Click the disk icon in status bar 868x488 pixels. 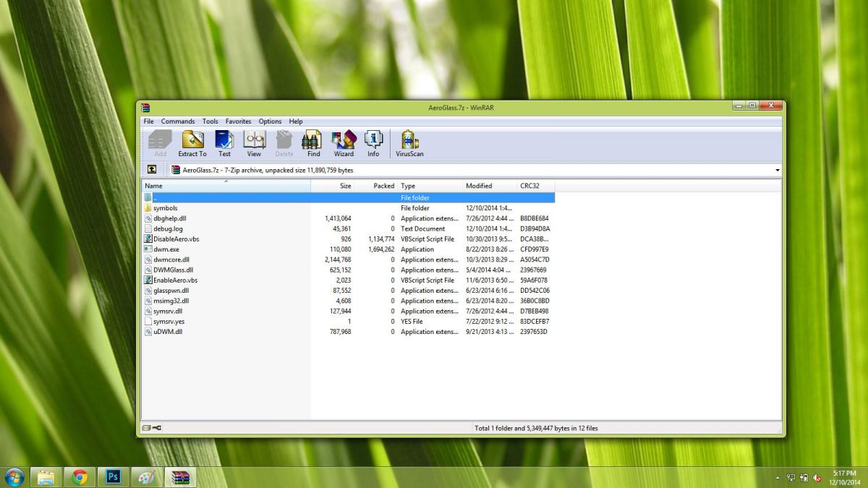click(x=146, y=428)
